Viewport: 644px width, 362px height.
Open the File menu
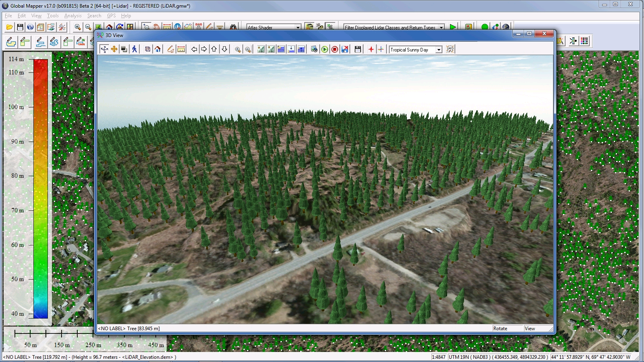(x=8, y=16)
